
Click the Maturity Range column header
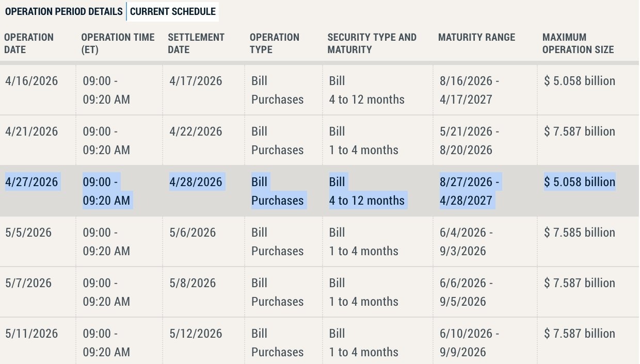pos(477,37)
